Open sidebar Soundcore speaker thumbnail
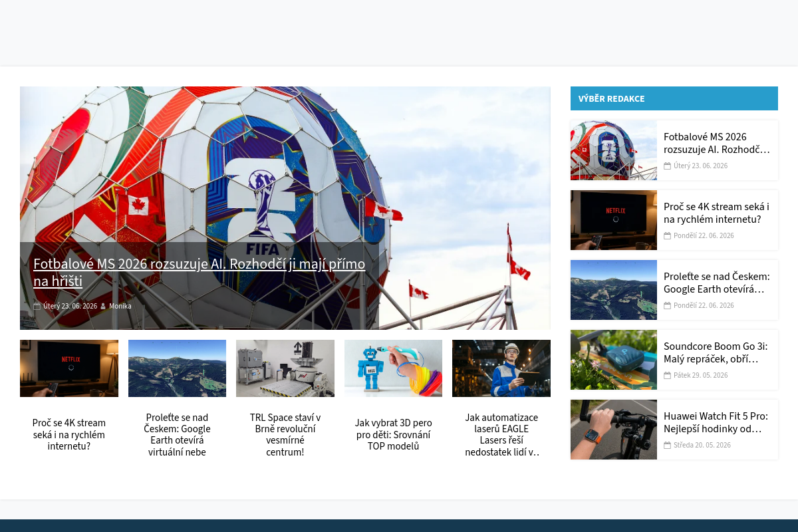The image size is (798, 532). [x=614, y=360]
